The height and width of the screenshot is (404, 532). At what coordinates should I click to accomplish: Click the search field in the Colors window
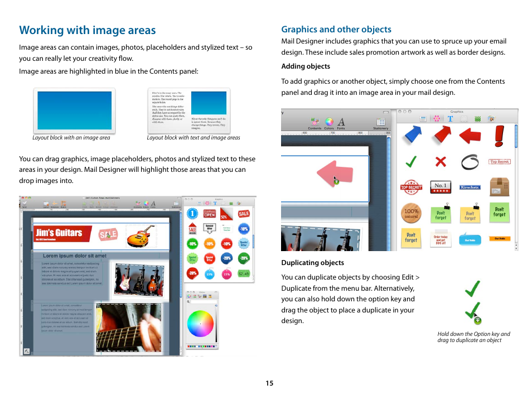[x=203, y=301]
